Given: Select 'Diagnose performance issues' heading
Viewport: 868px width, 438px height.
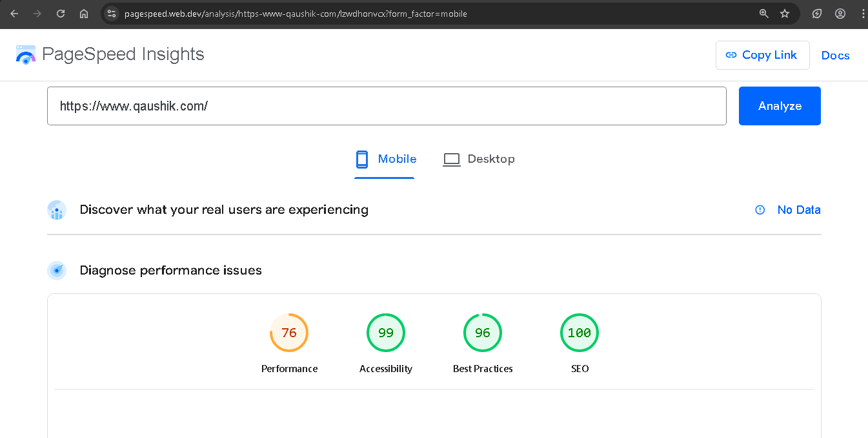Looking at the screenshot, I should (170, 271).
